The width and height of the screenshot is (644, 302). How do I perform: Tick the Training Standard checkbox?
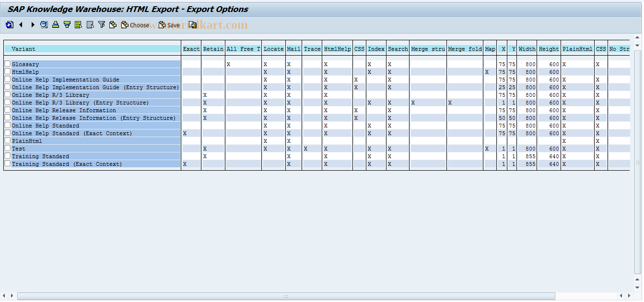click(7, 156)
